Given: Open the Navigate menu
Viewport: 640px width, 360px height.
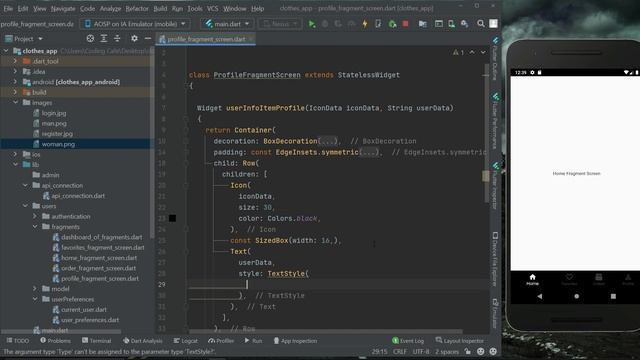Looking at the screenshot, I should [63, 8].
